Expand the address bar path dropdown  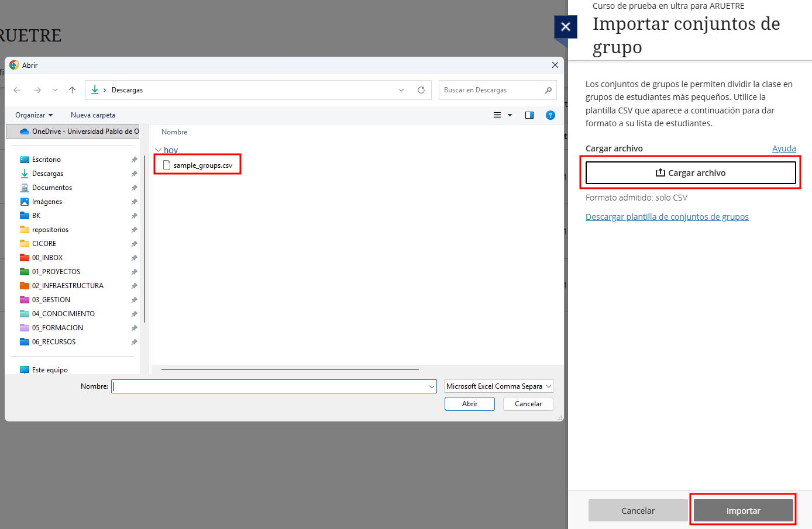[401, 90]
